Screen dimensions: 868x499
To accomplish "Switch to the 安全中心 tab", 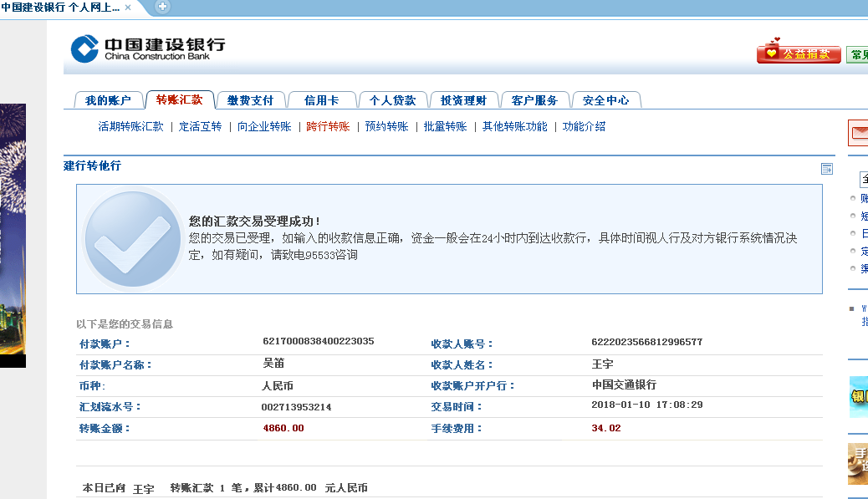I will tap(606, 99).
